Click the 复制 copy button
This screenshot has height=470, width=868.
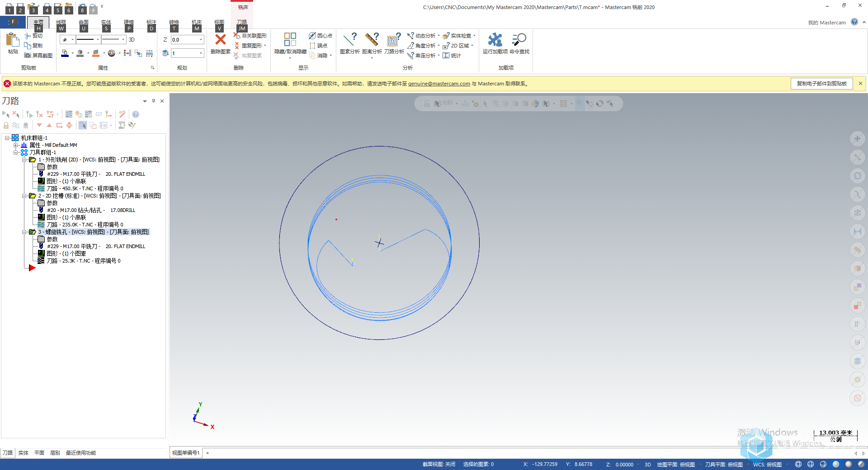point(34,46)
